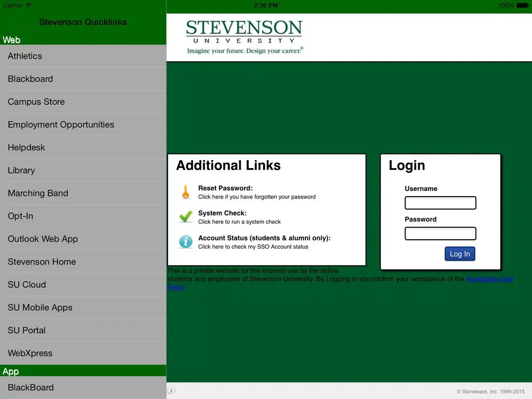Click the Reset Password link text
Image resolution: width=532 pixels, height=399 pixels.
pos(225,188)
